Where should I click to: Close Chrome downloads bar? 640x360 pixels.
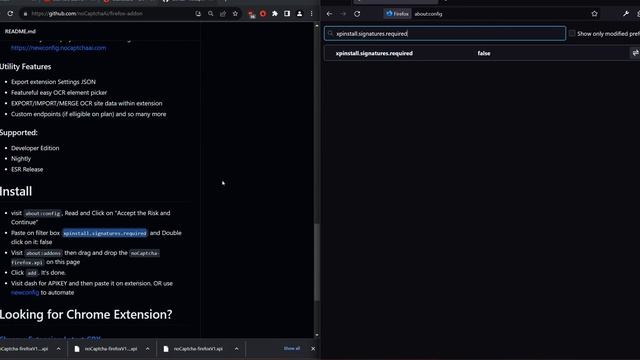(313, 349)
